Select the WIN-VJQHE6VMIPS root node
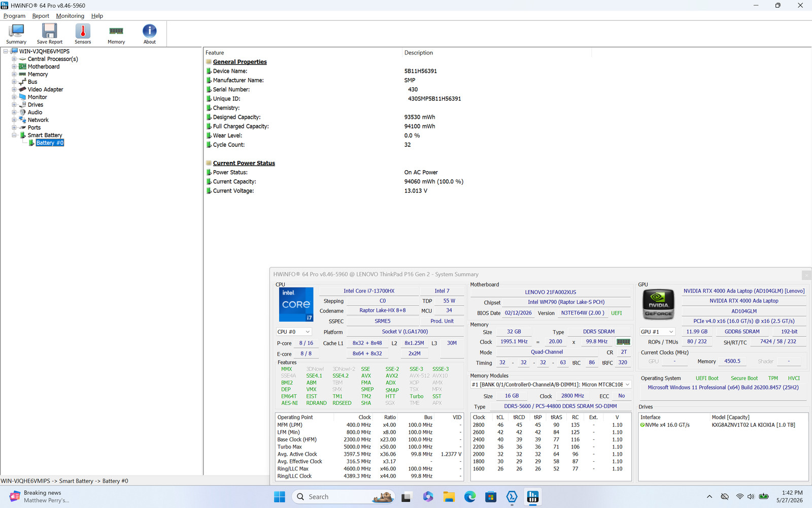Viewport: 812px width, 508px height. point(44,51)
